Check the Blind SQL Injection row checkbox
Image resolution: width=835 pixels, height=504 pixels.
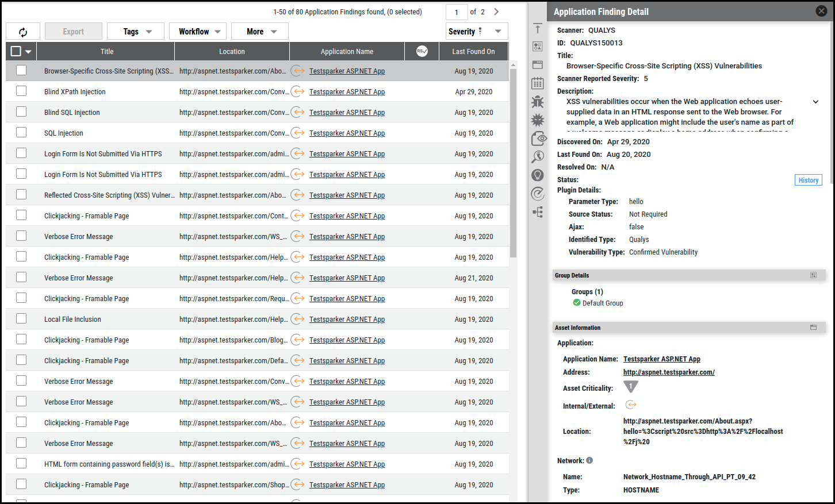[x=21, y=111]
